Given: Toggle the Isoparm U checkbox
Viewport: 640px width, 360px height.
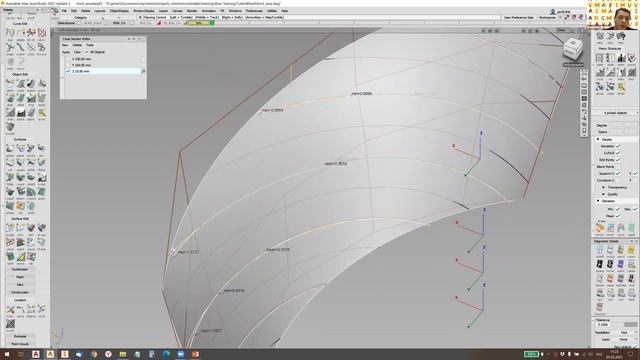Looking at the screenshot, I should [x=618, y=173].
